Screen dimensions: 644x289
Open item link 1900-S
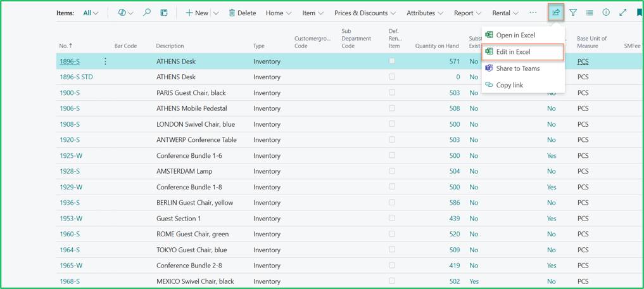[x=70, y=93]
